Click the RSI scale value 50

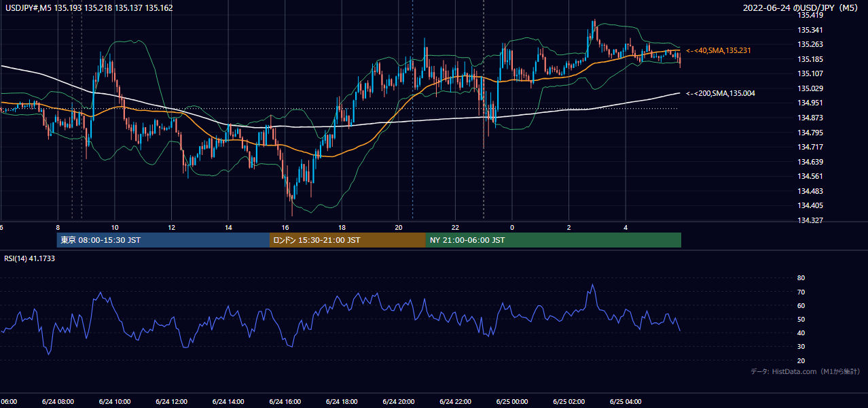click(x=801, y=320)
